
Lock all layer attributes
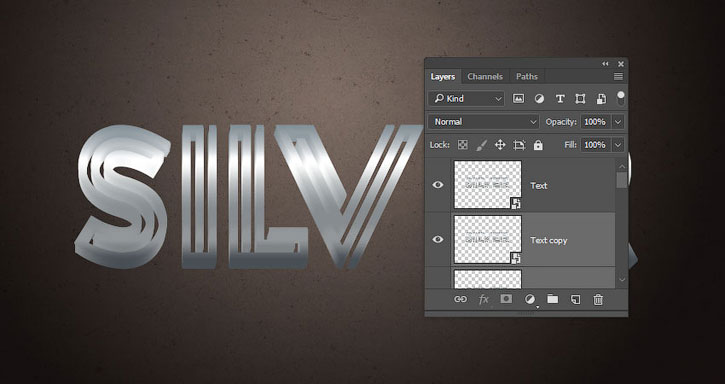click(x=538, y=145)
